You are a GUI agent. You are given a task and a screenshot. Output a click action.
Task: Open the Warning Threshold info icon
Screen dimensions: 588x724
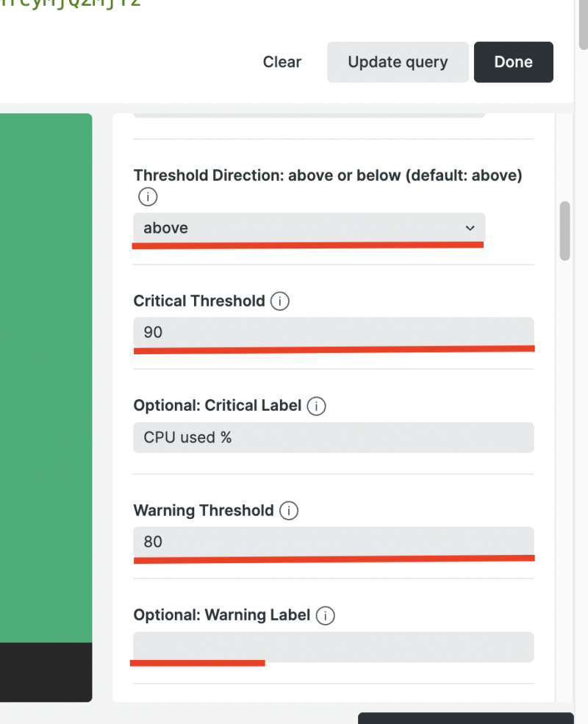pyautogui.click(x=289, y=511)
